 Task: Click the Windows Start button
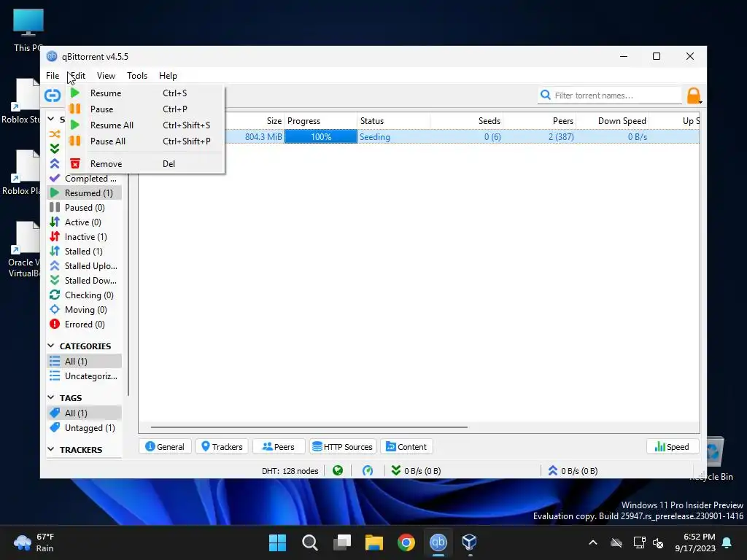(x=277, y=542)
